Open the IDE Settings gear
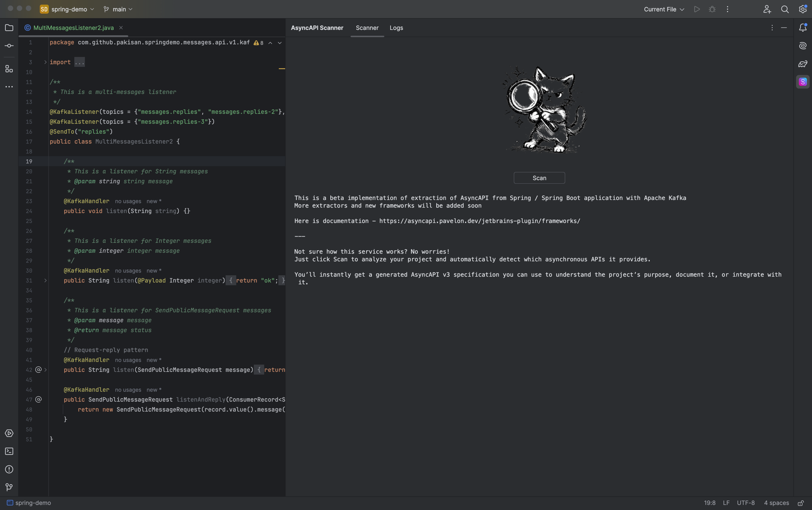Image resolution: width=812 pixels, height=510 pixels. click(803, 9)
